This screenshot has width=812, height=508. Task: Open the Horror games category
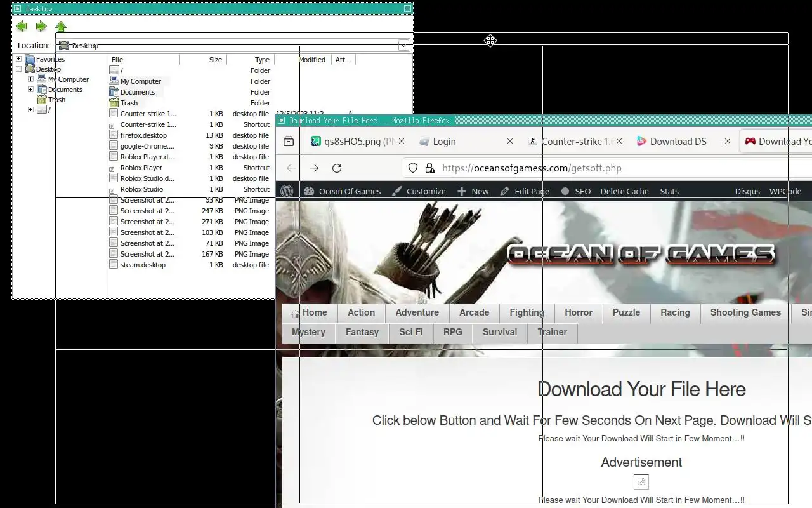579,312
